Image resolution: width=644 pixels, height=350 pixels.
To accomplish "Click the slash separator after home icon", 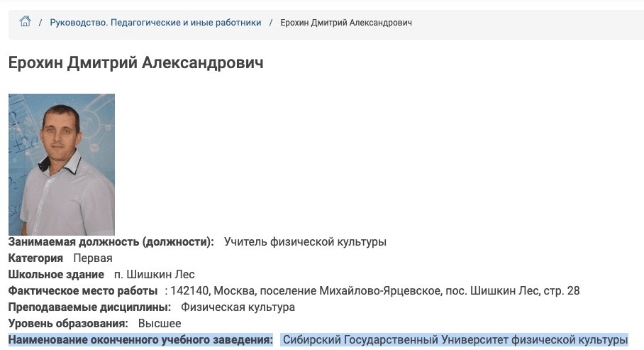I will click(40, 23).
